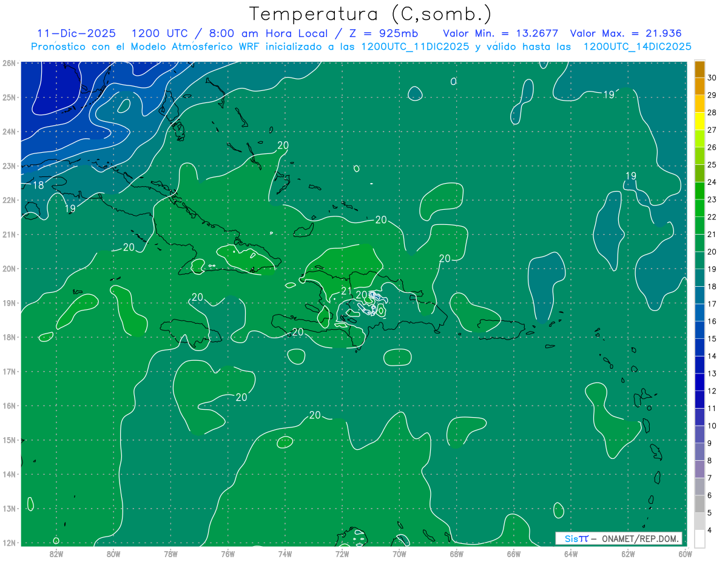This screenshot has width=728, height=562.
Task: Select the orange-brown swatch labeled 30
Action: [x=699, y=69]
